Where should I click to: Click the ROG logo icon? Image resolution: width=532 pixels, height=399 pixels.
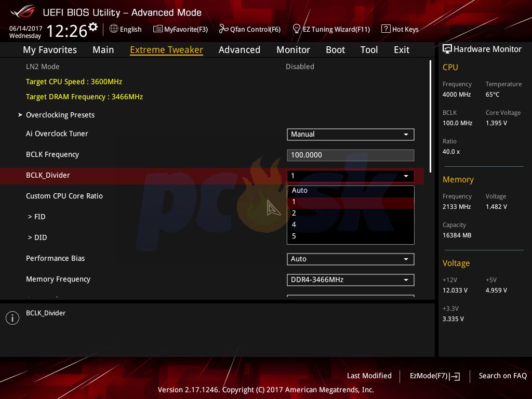tap(22, 11)
